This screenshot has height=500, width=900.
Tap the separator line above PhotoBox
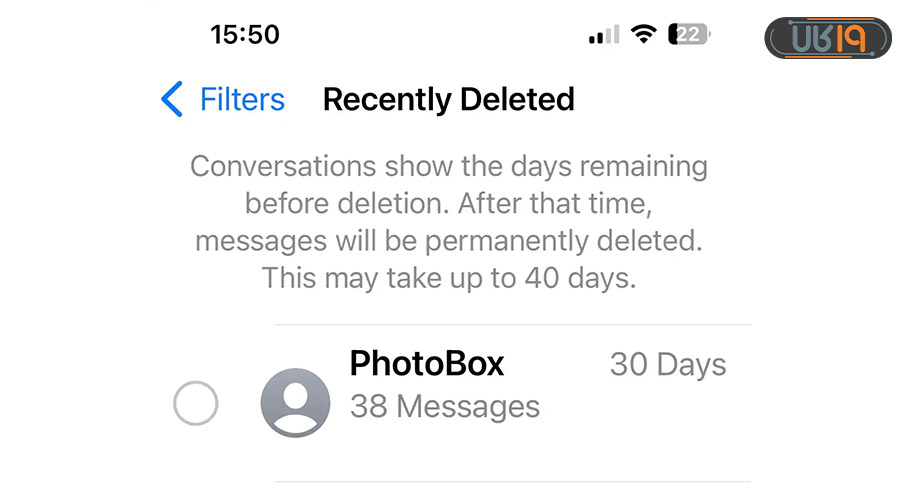point(512,325)
